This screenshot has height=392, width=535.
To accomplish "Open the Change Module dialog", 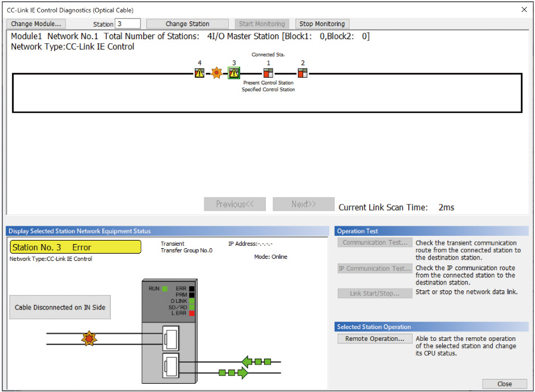I will coord(37,24).
